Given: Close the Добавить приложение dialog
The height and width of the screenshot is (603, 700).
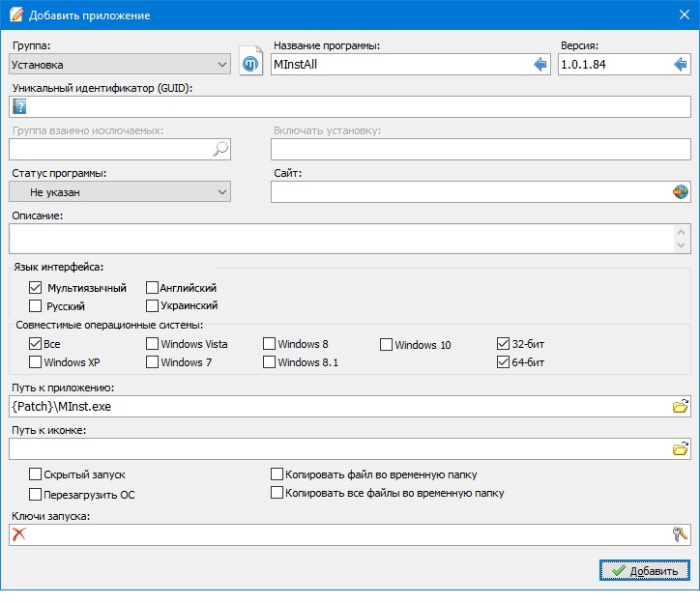Looking at the screenshot, I should coord(683,15).
